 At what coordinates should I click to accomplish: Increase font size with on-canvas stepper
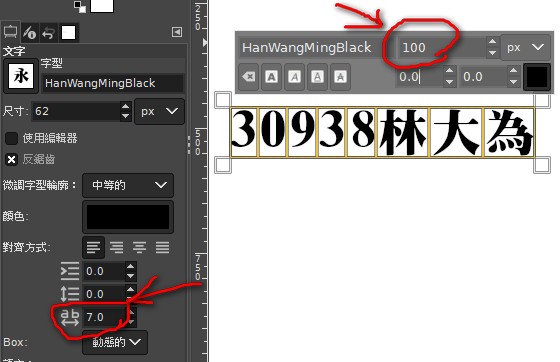[x=492, y=42]
